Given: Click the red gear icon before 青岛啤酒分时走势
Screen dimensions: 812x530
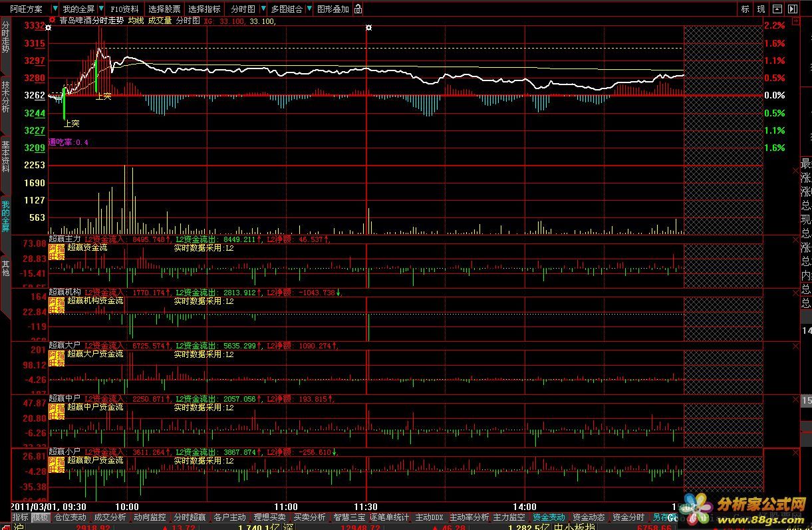Looking at the screenshot, I should pos(53,21).
